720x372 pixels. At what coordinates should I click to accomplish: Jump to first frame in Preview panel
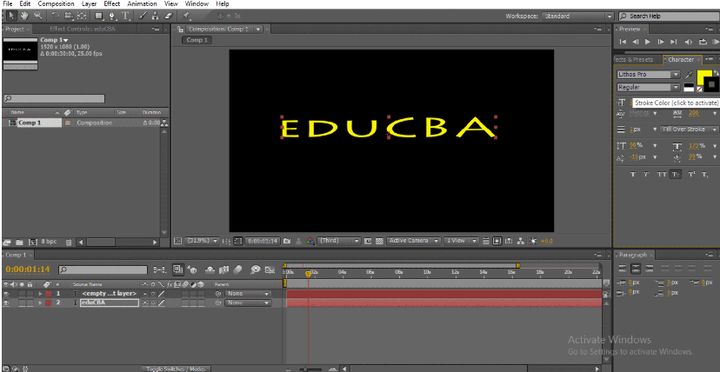(x=623, y=42)
